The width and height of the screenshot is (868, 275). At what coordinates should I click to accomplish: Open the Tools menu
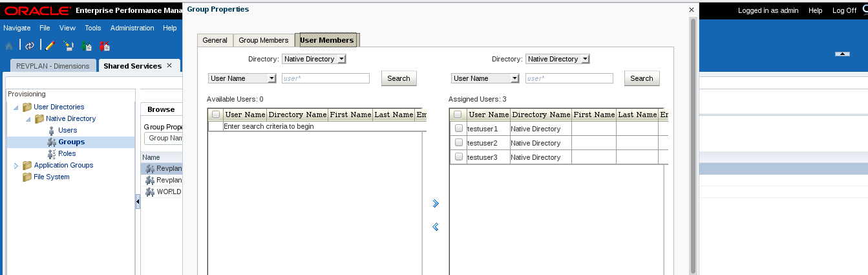point(93,28)
